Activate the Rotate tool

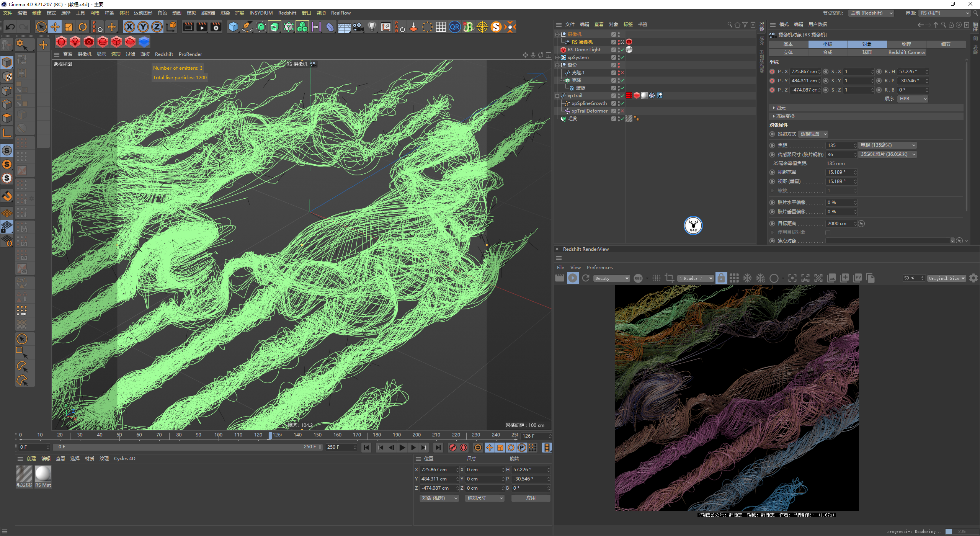83,27
